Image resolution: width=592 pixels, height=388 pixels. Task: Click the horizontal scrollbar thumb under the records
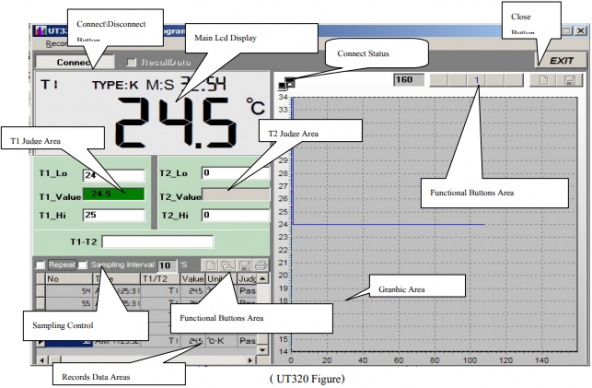56,360
